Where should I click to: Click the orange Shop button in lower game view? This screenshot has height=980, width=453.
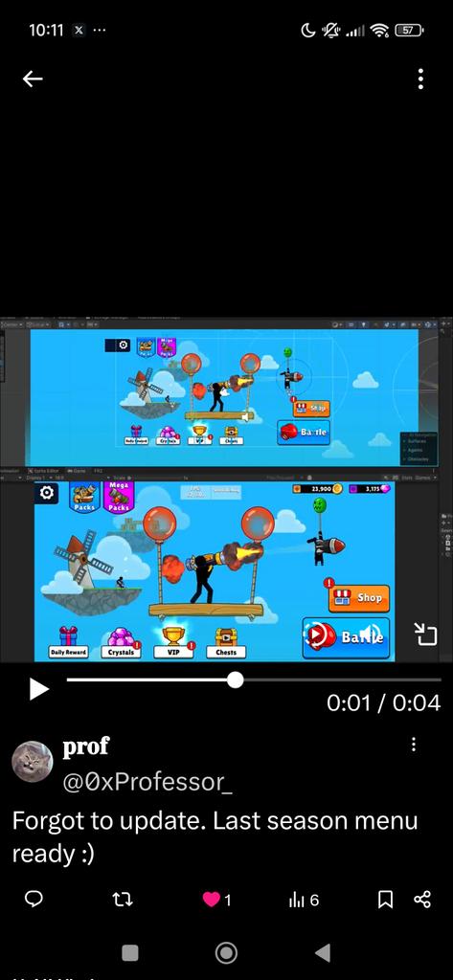[359, 598]
